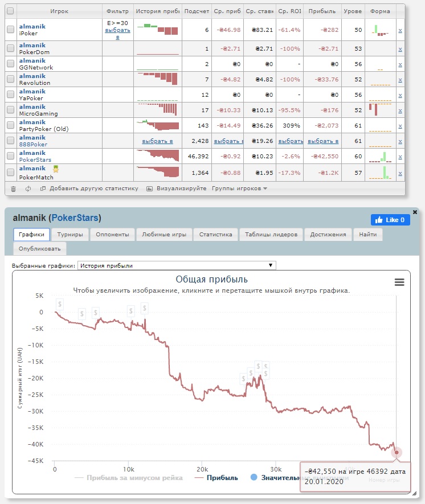425x504 pixels.
Task: Sort by the Подсчет column header
Action: (x=197, y=11)
